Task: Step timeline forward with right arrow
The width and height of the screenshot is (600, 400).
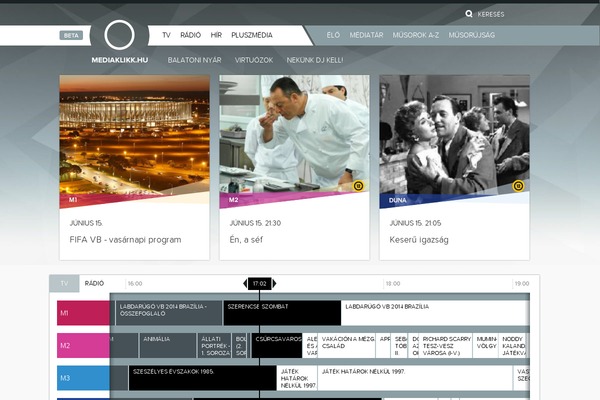Action: point(274,284)
